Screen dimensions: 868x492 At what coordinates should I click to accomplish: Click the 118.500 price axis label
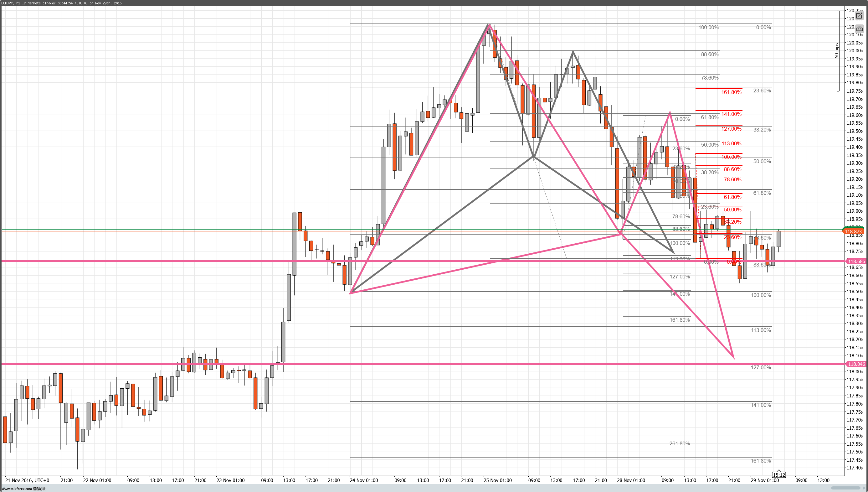click(854, 291)
